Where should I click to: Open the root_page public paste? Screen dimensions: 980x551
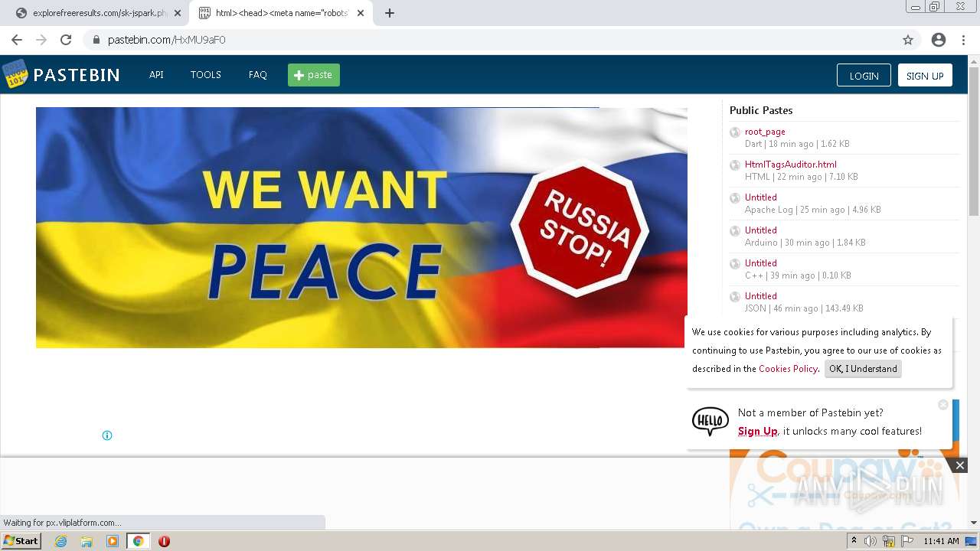(x=765, y=132)
